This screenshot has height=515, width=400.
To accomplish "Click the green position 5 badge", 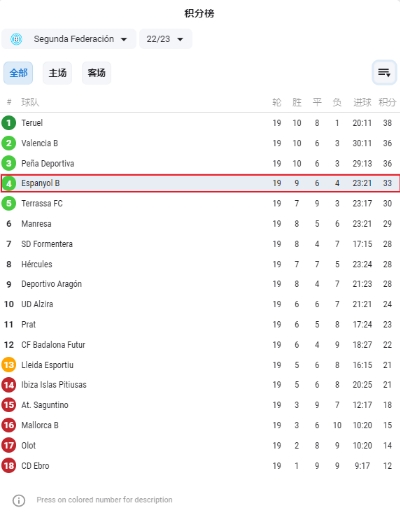I will (9, 203).
